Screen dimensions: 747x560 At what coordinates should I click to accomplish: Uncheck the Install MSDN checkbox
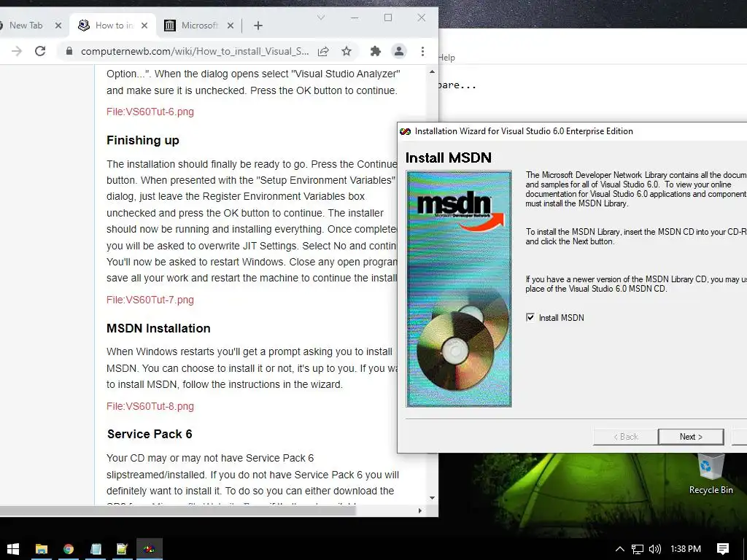point(530,317)
